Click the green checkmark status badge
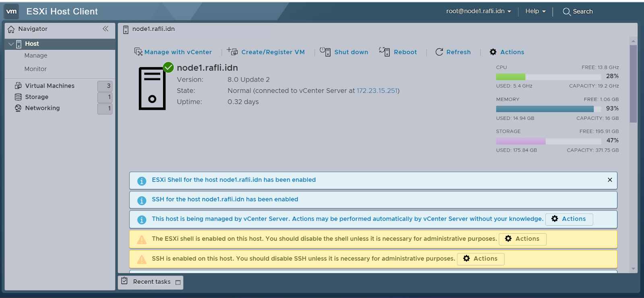644x298 pixels. 168,68
